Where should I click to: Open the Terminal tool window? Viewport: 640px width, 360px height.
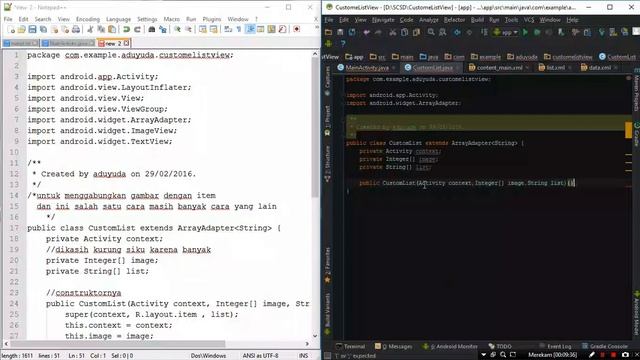350,347
